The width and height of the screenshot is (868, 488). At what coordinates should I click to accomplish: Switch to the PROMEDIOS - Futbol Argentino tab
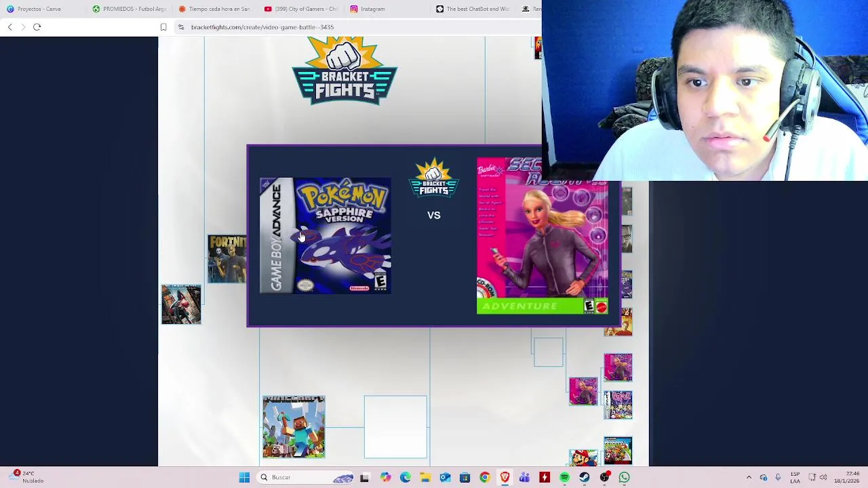[x=129, y=9]
